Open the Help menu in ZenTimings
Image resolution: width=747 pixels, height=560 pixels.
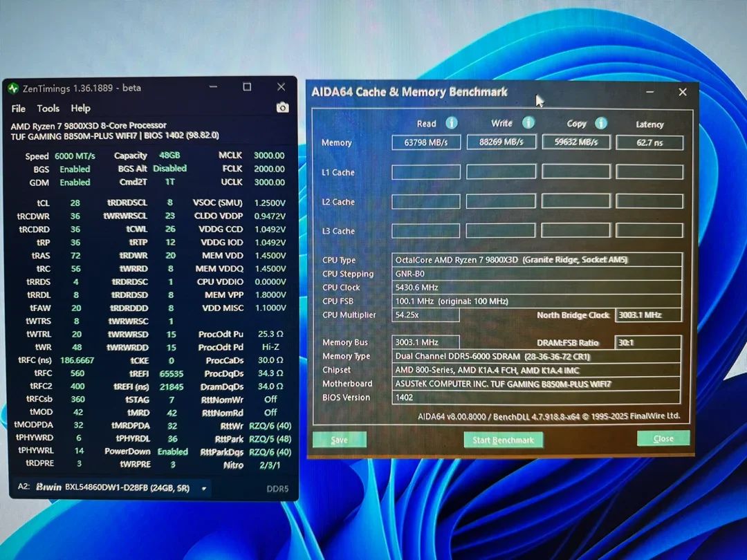pyautogui.click(x=80, y=108)
